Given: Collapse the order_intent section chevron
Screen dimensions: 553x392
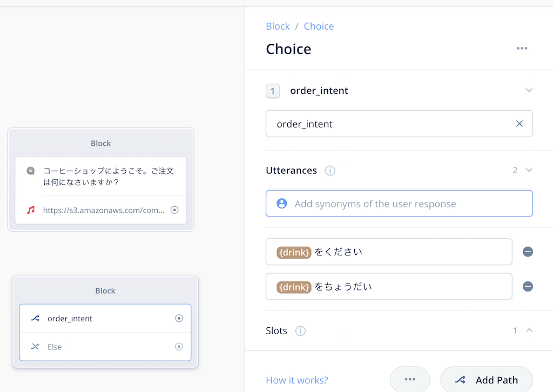Looking at the screenshot, I should [529, 90].
